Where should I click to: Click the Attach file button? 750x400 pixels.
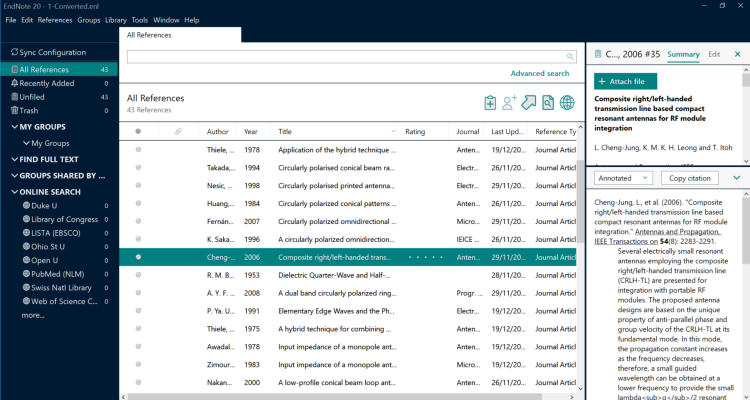click(626, 81)
